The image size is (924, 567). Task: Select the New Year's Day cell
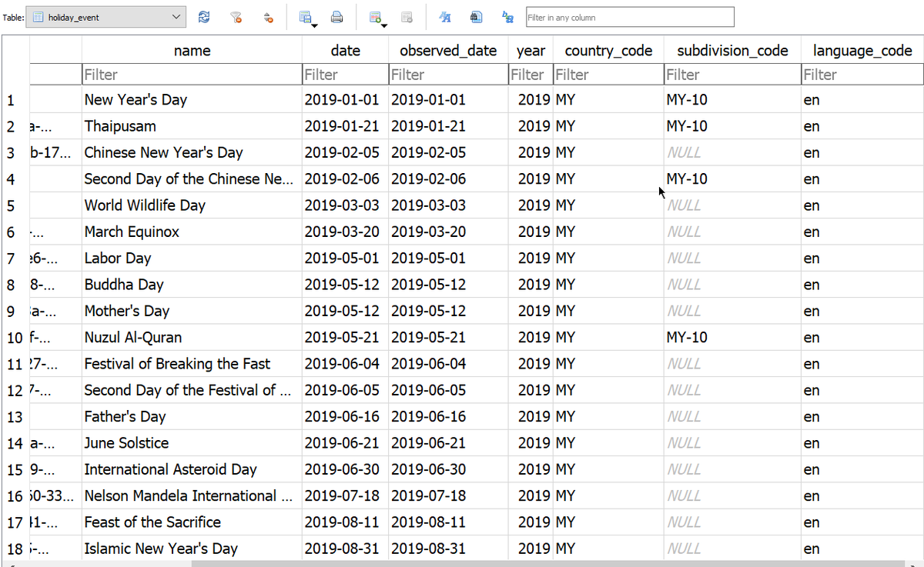pos(192,99)
